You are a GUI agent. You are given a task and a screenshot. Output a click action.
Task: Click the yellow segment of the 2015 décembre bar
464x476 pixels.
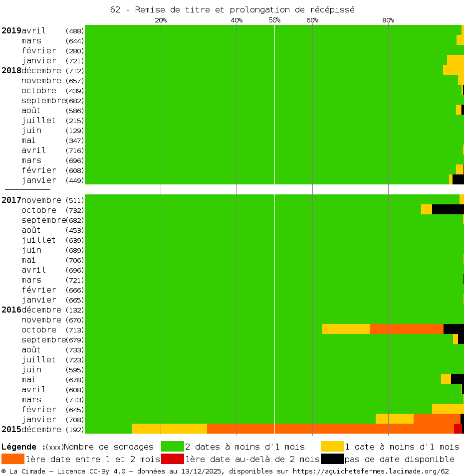point(170,429)
